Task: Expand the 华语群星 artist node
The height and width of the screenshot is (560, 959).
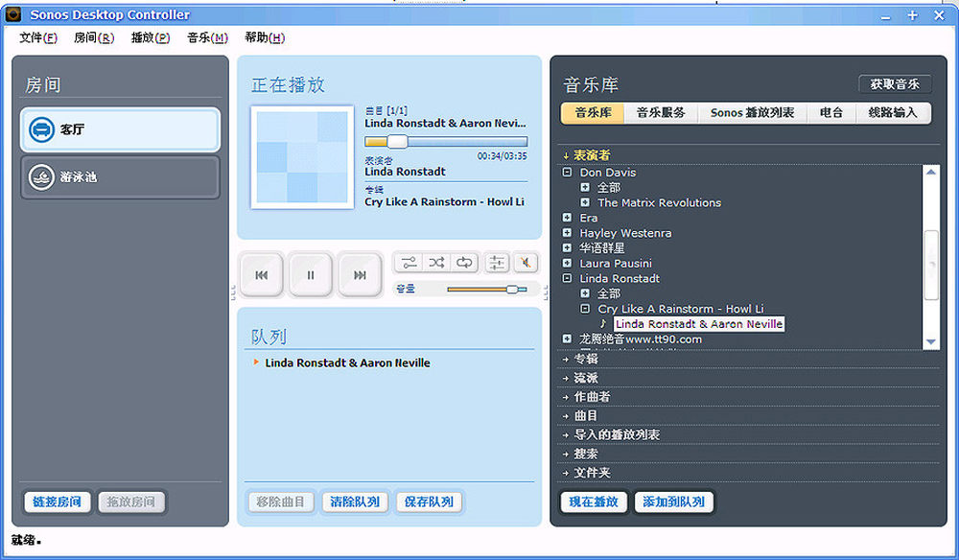Action: pos(567,247)
